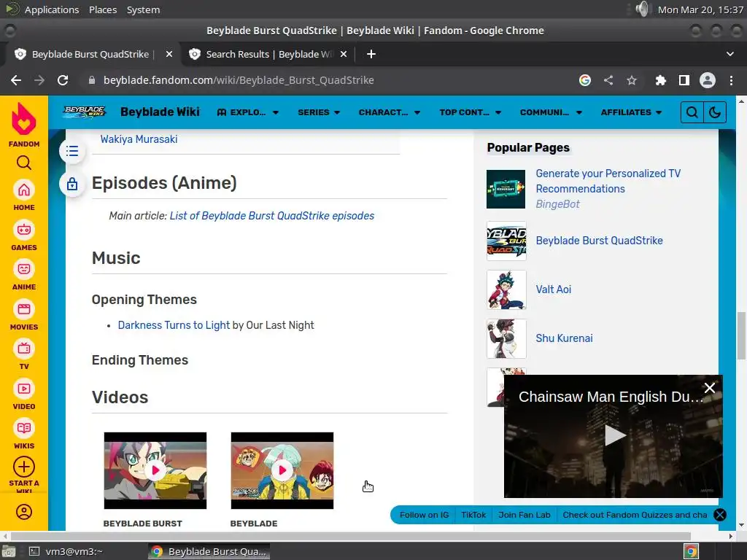Open a new Chrome tab
The height and width of the screenshot is (560, 747).
pos(371,54)
